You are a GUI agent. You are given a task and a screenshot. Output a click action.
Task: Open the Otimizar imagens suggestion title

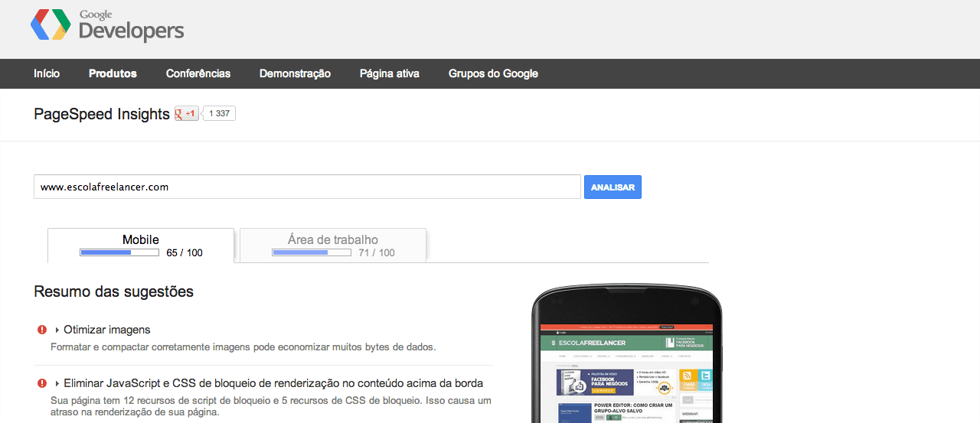(107, 330)
